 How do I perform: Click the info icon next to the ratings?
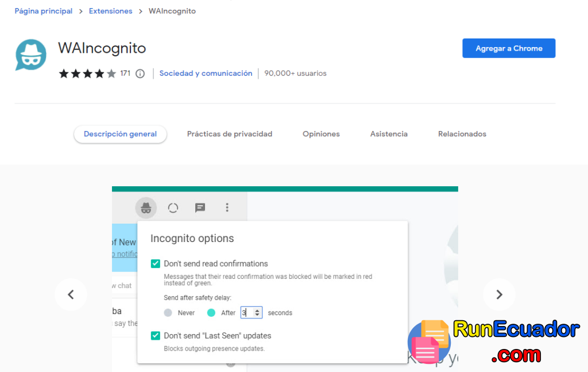point(140,74)
